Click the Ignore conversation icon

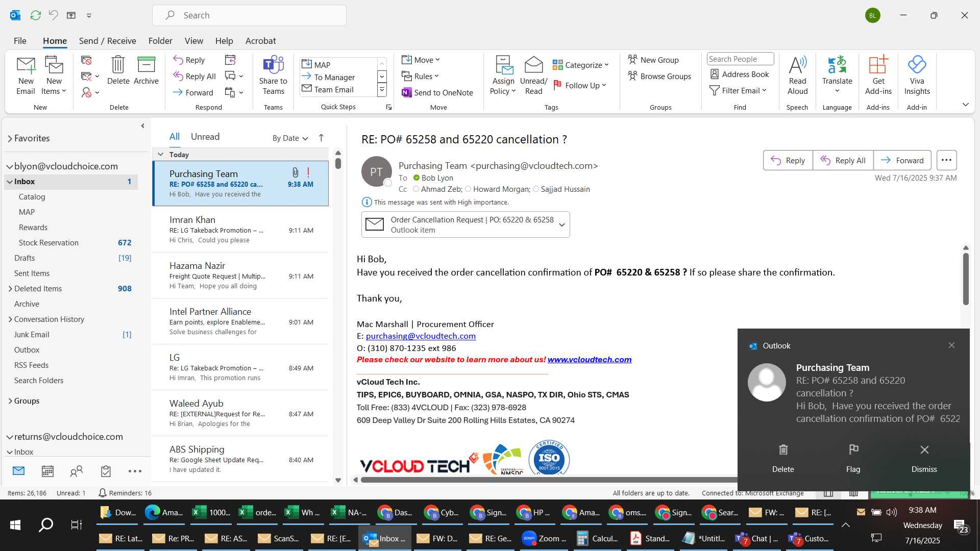86,60
